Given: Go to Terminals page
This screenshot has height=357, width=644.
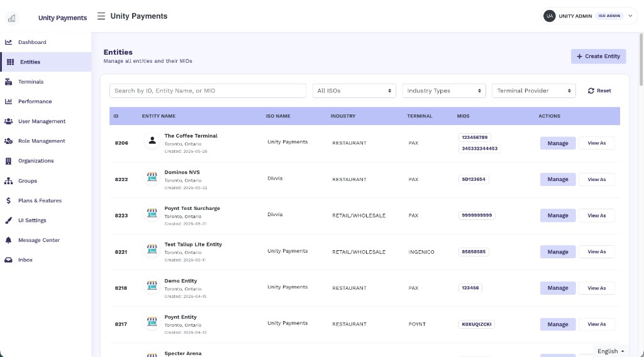Looking at the screenshot, I should pos(31,82).
